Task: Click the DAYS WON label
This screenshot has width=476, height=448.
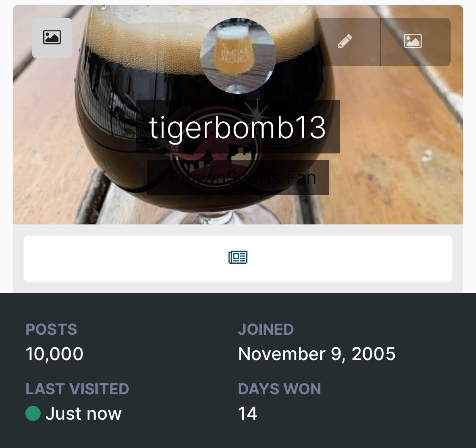Action: (279, 389)
